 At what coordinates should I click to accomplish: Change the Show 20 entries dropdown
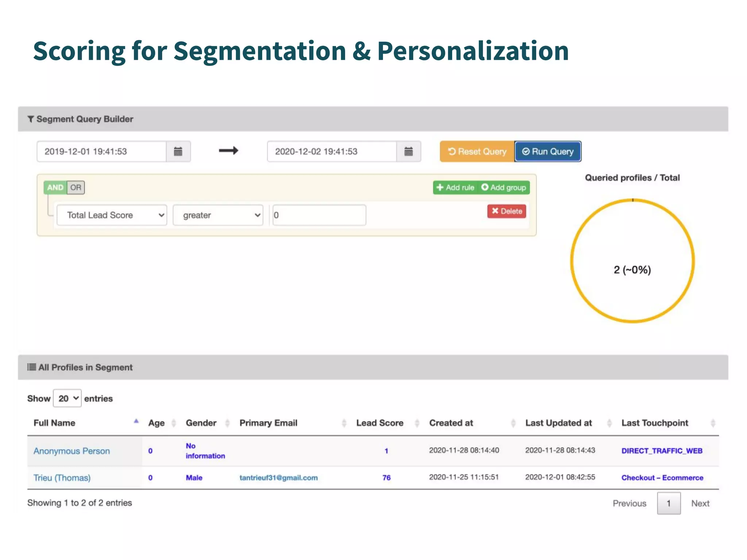pos(67,398)
